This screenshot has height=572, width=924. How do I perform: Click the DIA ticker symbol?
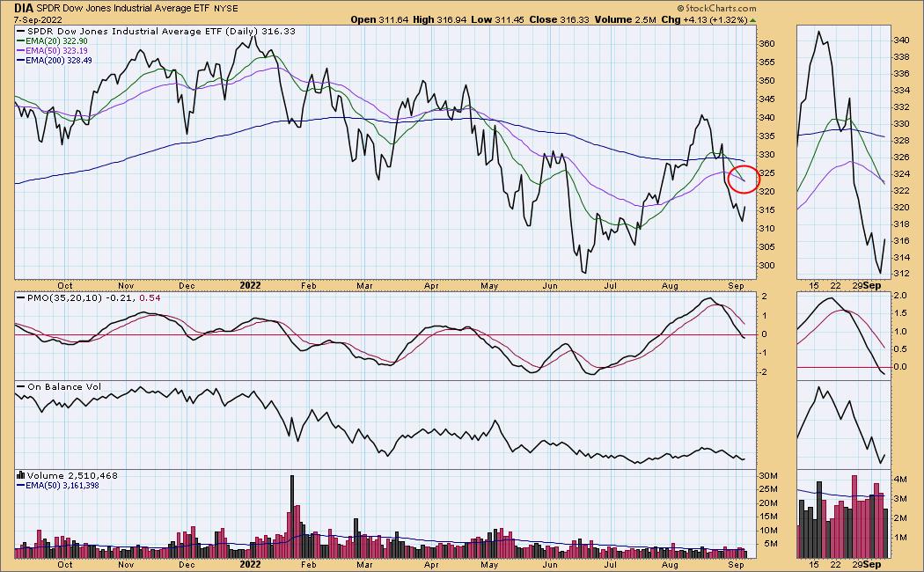click(24, 8)
